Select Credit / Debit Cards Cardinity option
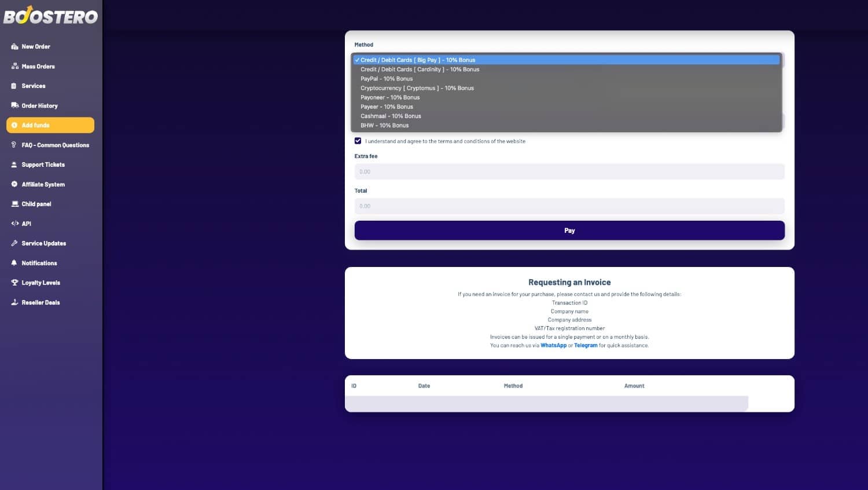 coord(420,70)
